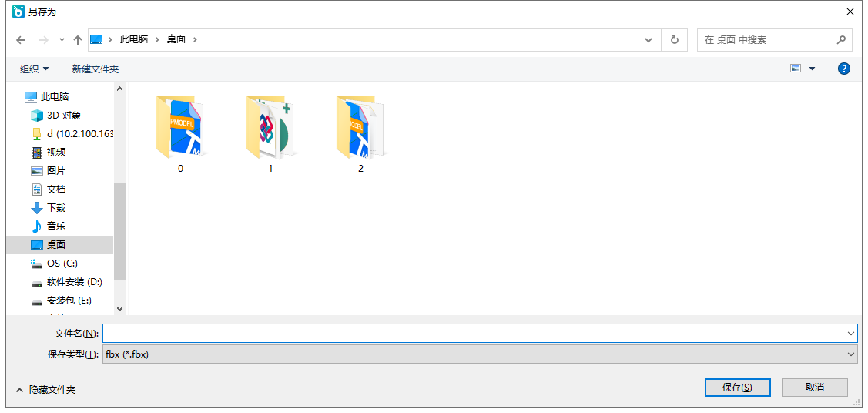This screenshot has width=868, height=413.
Task: Go back using the left arrow
Action: [x=21, y=40]
